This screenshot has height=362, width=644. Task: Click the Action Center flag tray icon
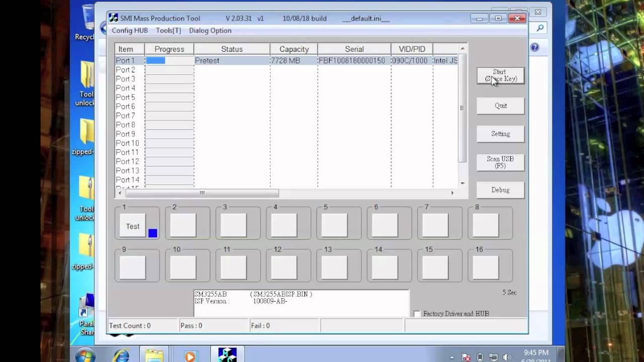pos(466,357)
